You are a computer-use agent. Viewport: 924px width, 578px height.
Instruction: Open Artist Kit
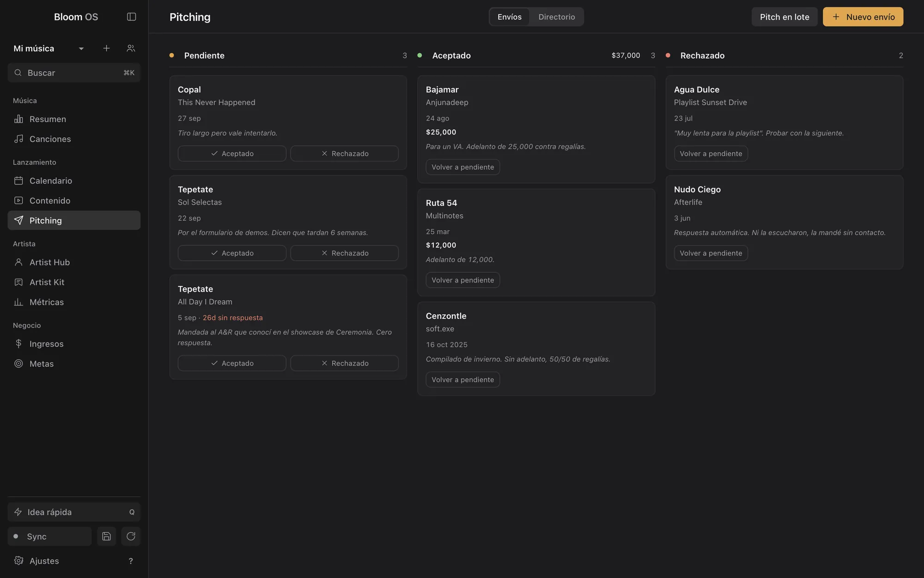click(74, 282)
